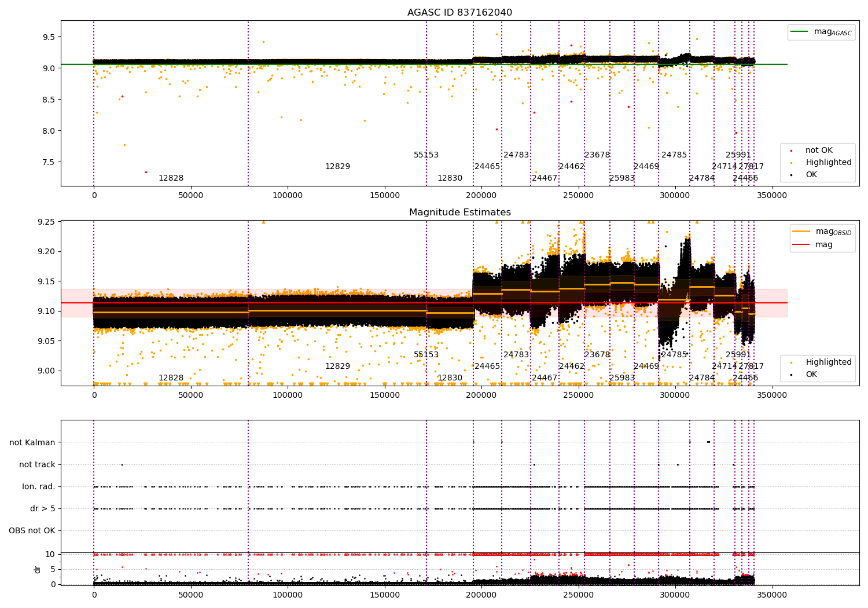The image size is (868, 608).
Task: Click the 10 tick on the dr axis
Action: (50, 554)
